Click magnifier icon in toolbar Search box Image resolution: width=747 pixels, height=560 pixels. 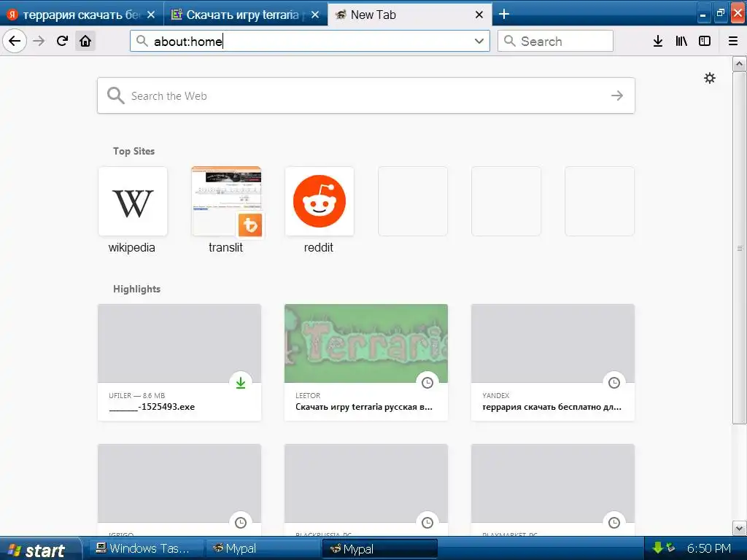click(509, 41)
